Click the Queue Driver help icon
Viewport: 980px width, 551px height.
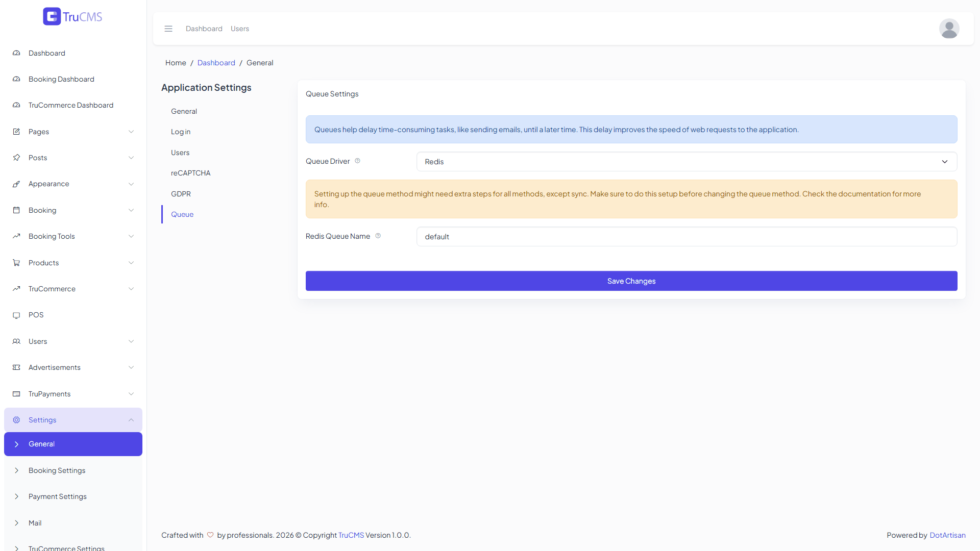pyautogui.click(x=357, y=161)
